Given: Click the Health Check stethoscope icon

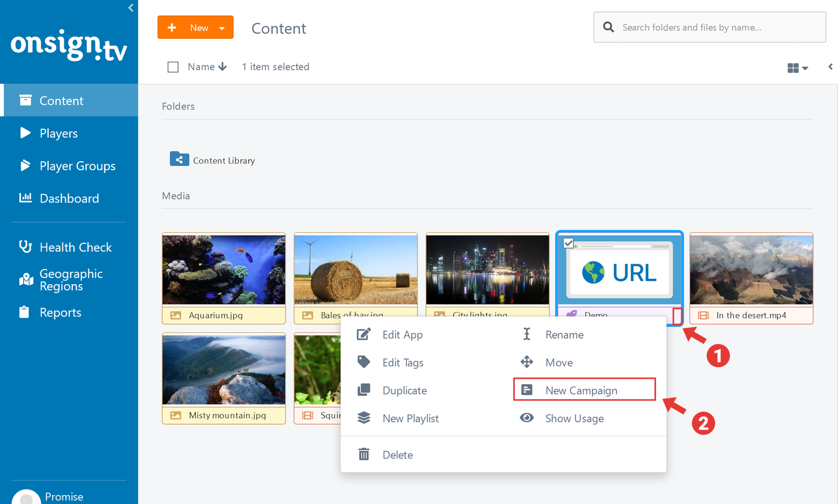Looking at the screenshot, I should 25,247.
